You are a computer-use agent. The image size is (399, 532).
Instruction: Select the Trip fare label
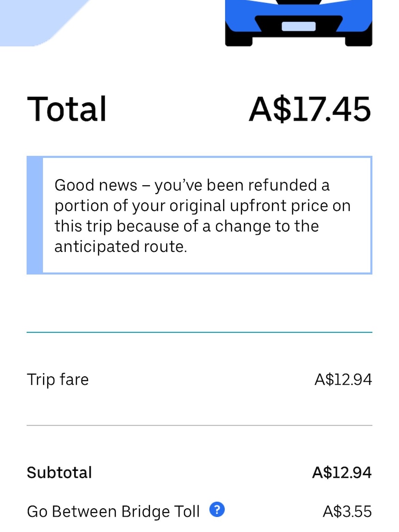[x=58, y=379]
